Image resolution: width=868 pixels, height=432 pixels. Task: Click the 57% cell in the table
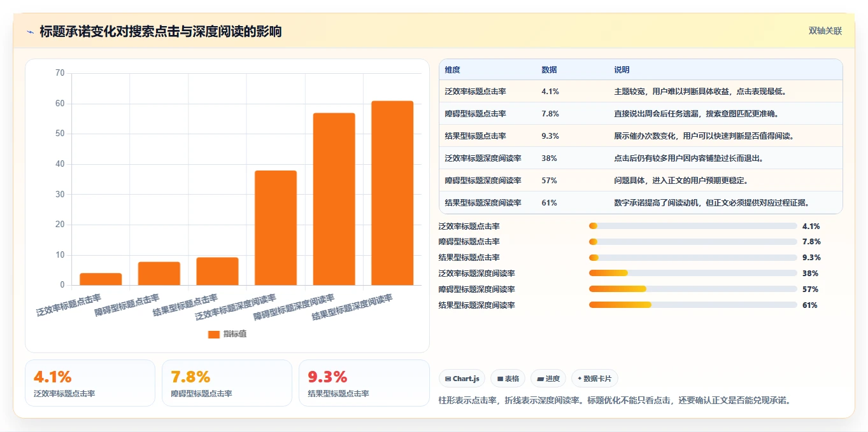pos(550,181)
